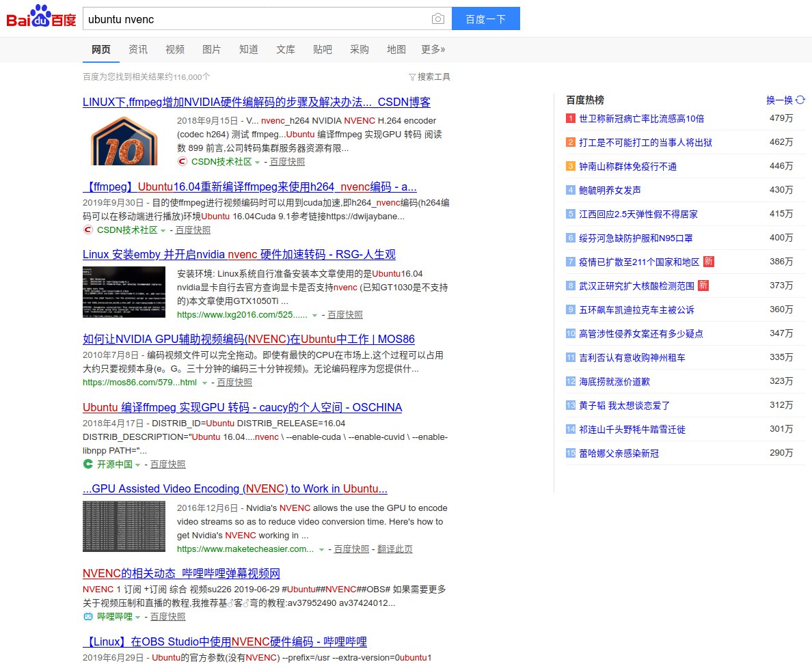Open Linux 安装emby 并开启nvidia nvenc result
Screen dimensions: 812x664
point(239,255)
